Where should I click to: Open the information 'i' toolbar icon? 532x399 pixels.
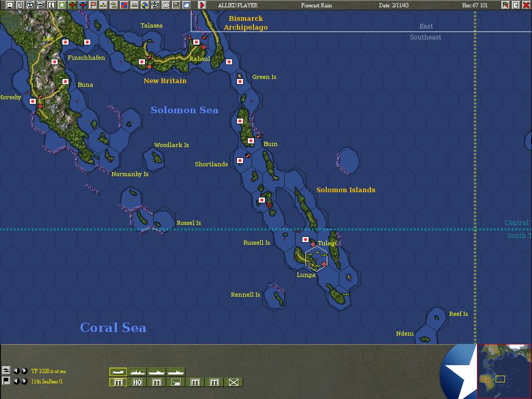[51, 5]
